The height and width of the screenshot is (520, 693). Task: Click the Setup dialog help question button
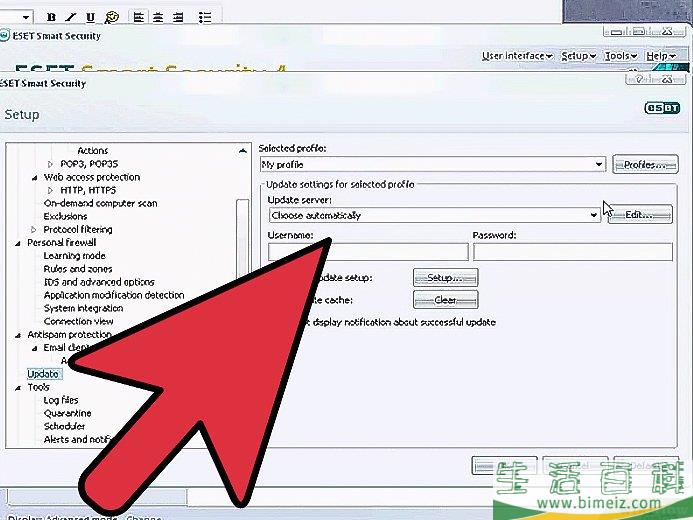[x=639, y=80]
